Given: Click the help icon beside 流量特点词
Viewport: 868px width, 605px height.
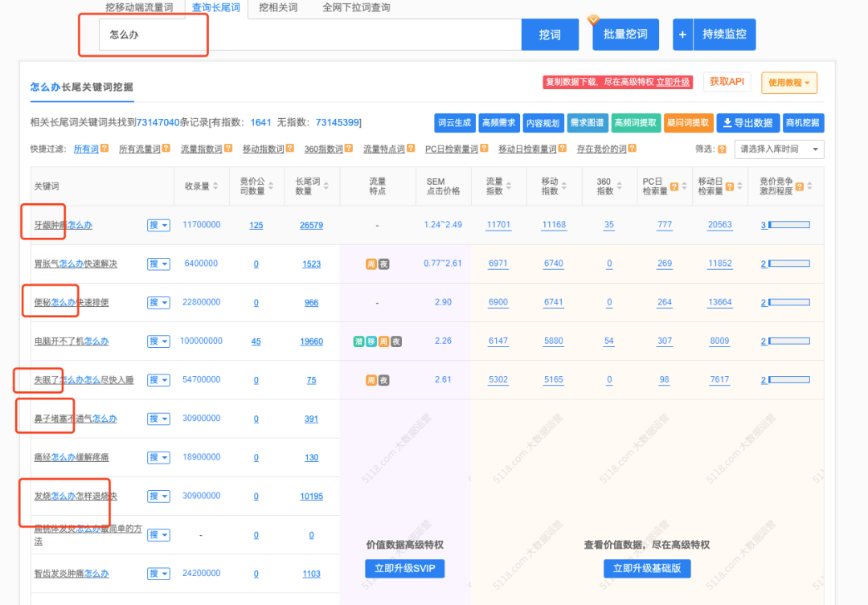Looking at the screenshot, I should pos(411,149).
